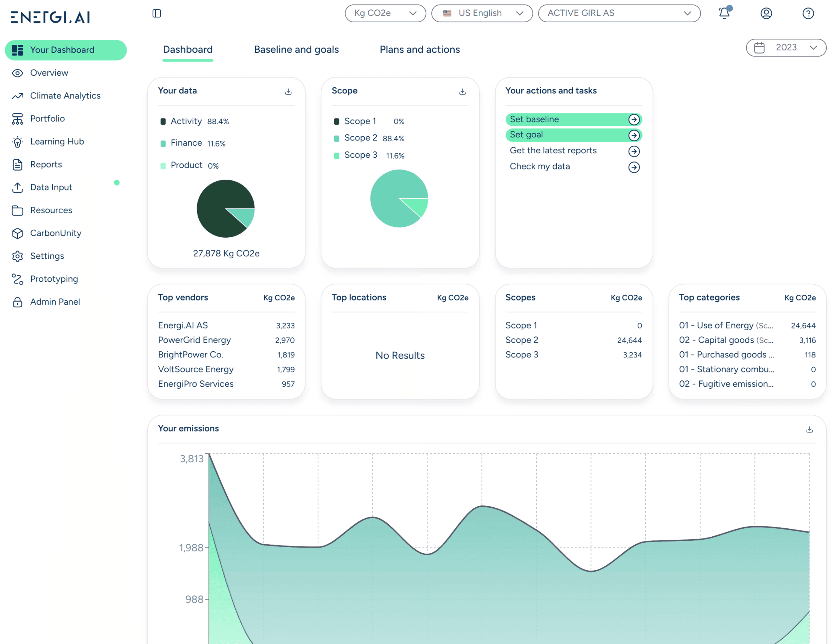
Task: Expand the US English language selector
Action: 481,13
